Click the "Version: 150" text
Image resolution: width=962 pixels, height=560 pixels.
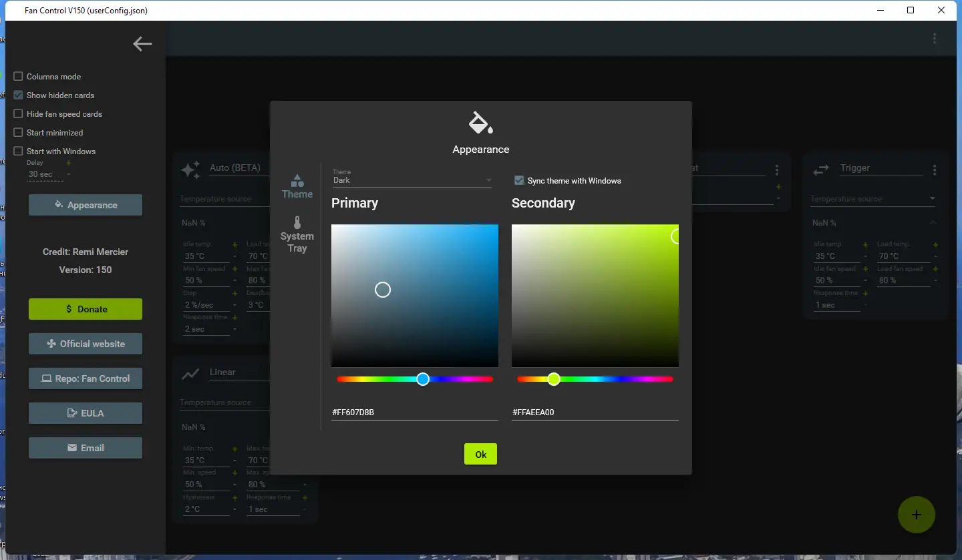[86, 270]
